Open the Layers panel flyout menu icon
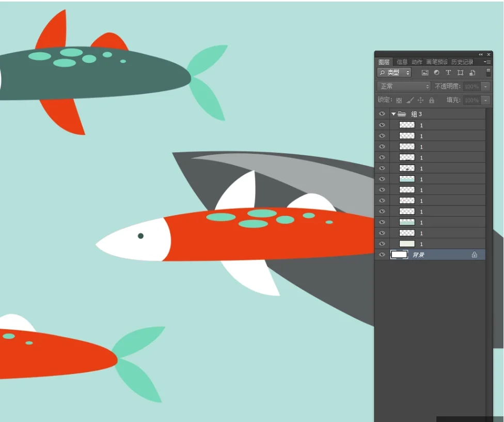Viewport: 504px width, 422px height. tap(487, 62)
